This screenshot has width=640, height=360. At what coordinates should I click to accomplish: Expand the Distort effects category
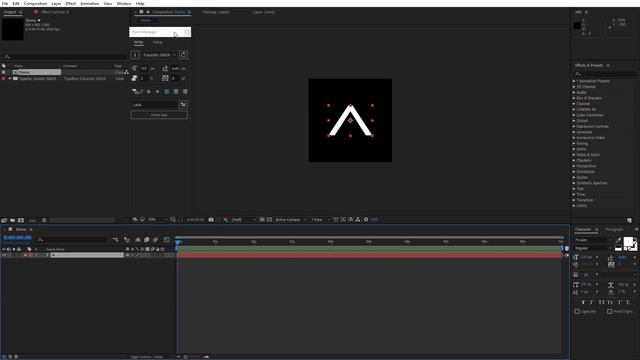574,121
